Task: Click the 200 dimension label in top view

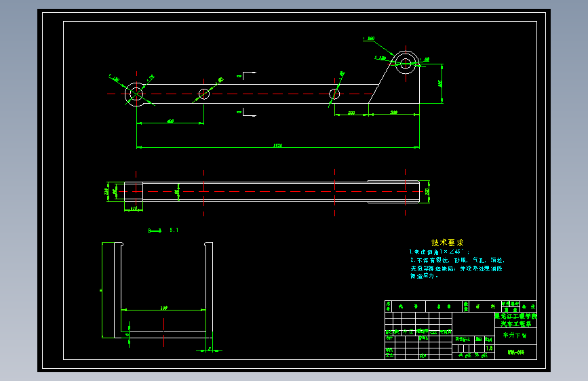Action: coord(351,113)
